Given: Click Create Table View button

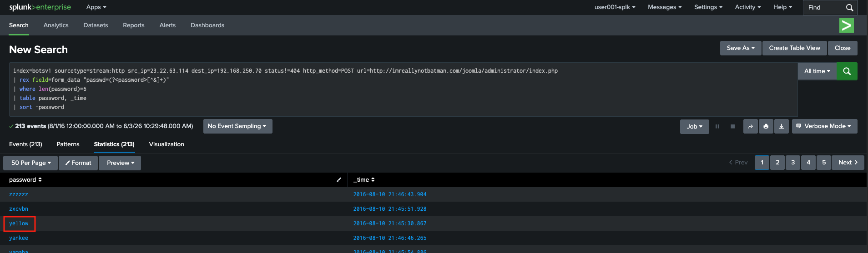Looking at the screenshot, I should point(794,48).
